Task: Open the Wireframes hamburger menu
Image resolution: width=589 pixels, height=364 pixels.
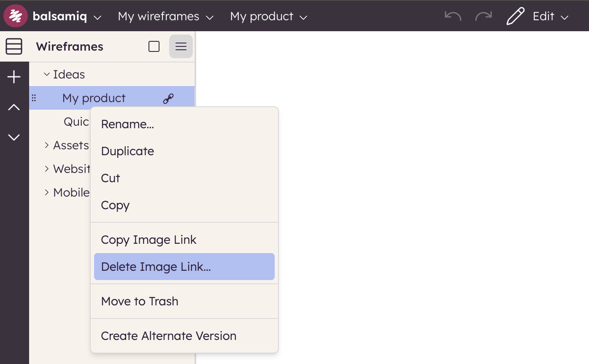Action: (181, 46)
